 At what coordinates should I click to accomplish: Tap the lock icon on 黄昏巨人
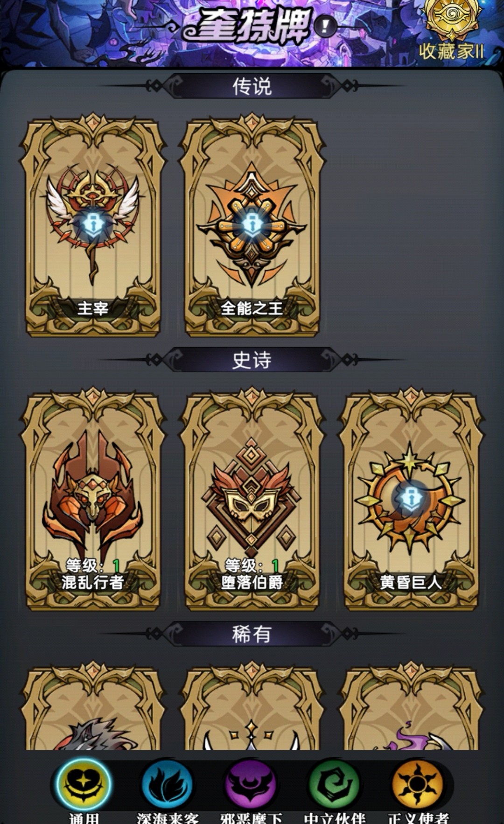pos(411,498)
